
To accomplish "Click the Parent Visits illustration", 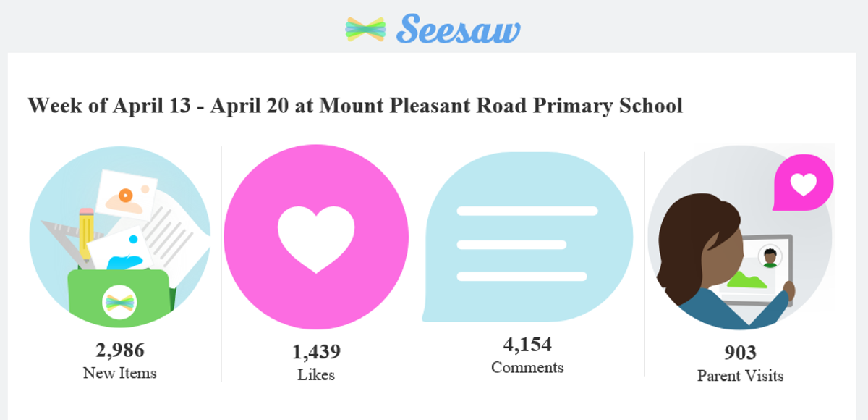I will (x=740, y=238).
